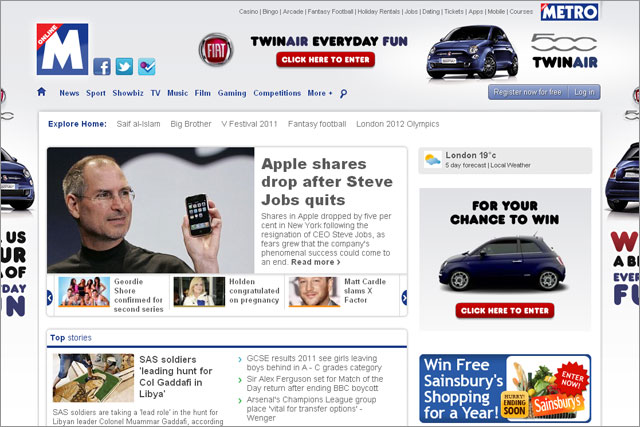The image size is (640, 427).
Task: Open Sir Alex Ferguson story link
Action: pyautogui.click(x=315, y=383)
